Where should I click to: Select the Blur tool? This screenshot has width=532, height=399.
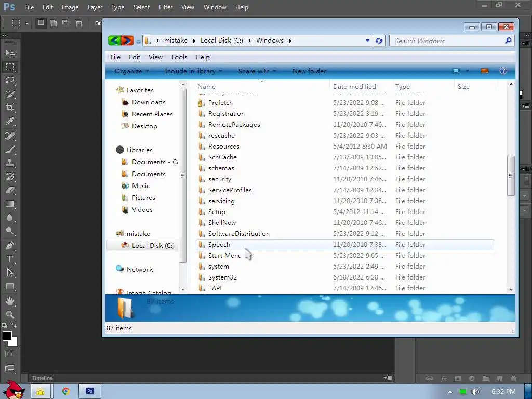10,218
